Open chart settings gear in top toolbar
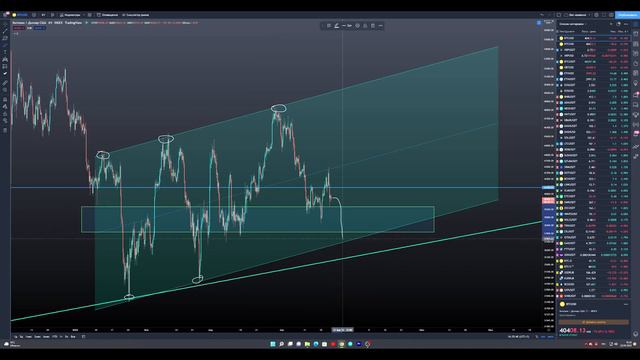 [x=596, y=15]
